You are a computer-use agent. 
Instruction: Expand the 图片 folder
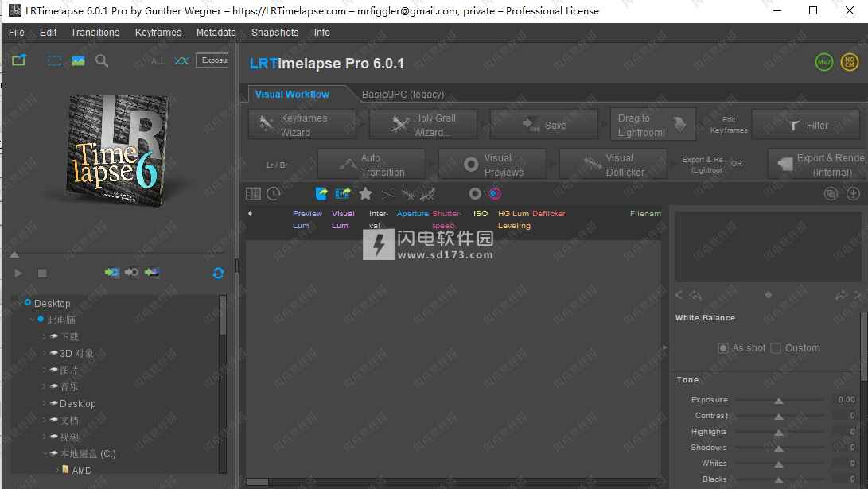45,370
